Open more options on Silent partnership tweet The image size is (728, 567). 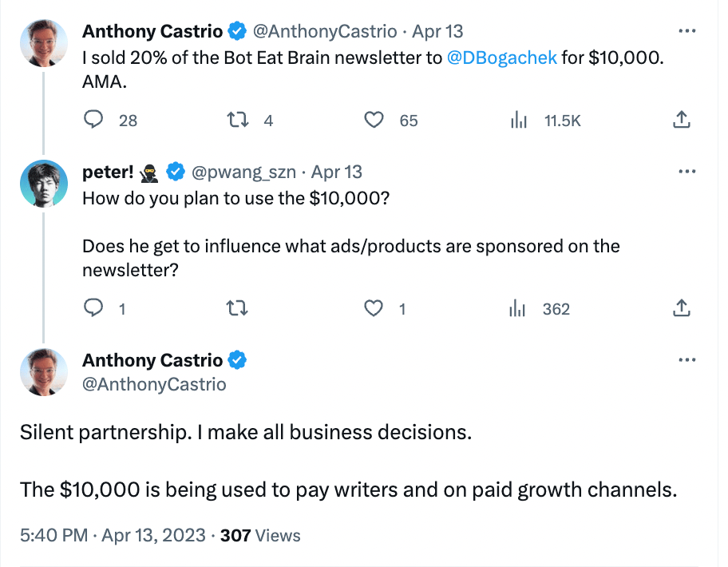tap(686, 360)
